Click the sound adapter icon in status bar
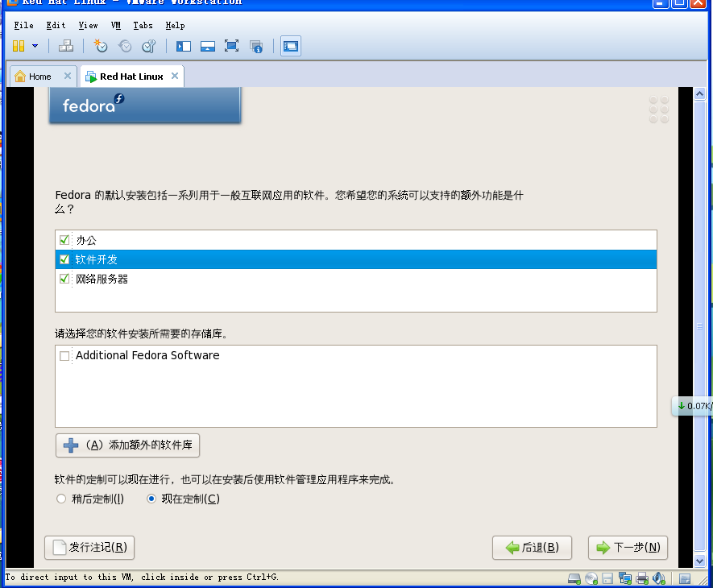Screen dimensions: 713x588 660,578
